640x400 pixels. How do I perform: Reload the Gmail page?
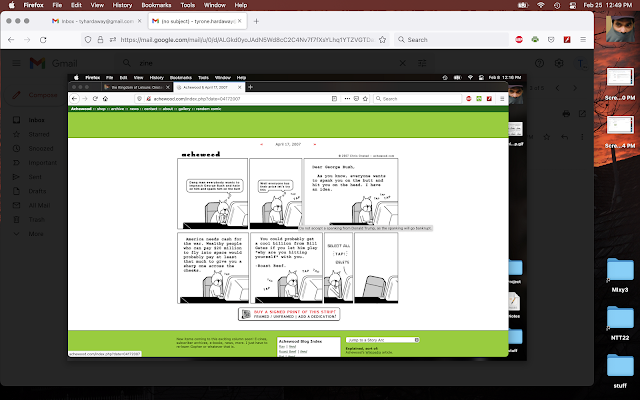[43, 40]
